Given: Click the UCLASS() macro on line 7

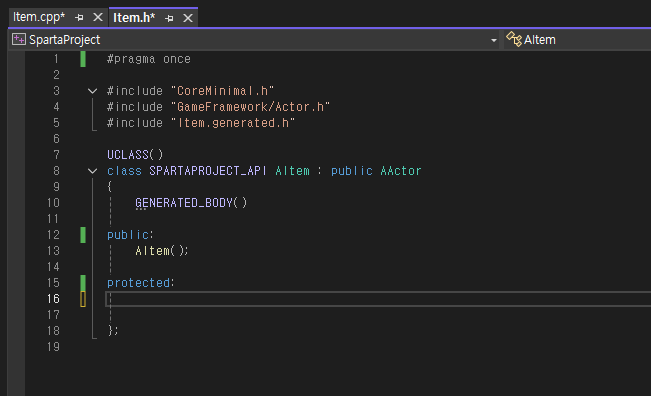Looking at the screenshot, I should pos(135,155).
